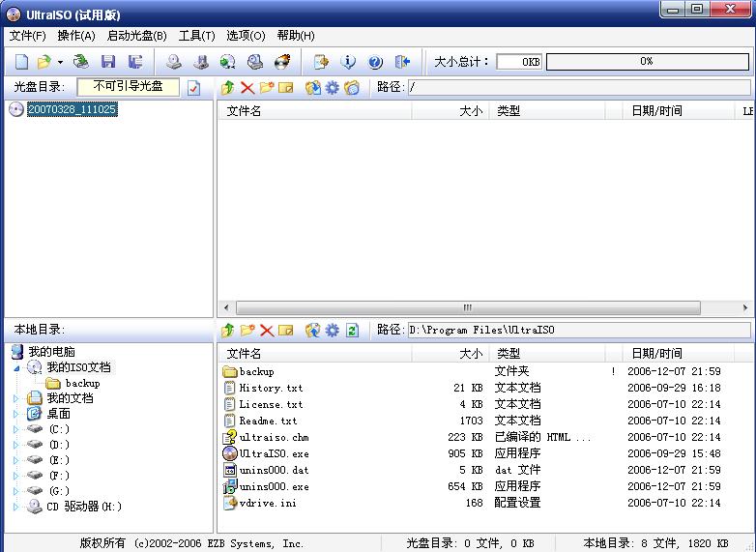Expand the 我的文档 tree node
The height and width of the screenshot is (552, 756).
(x=15, y=398)
